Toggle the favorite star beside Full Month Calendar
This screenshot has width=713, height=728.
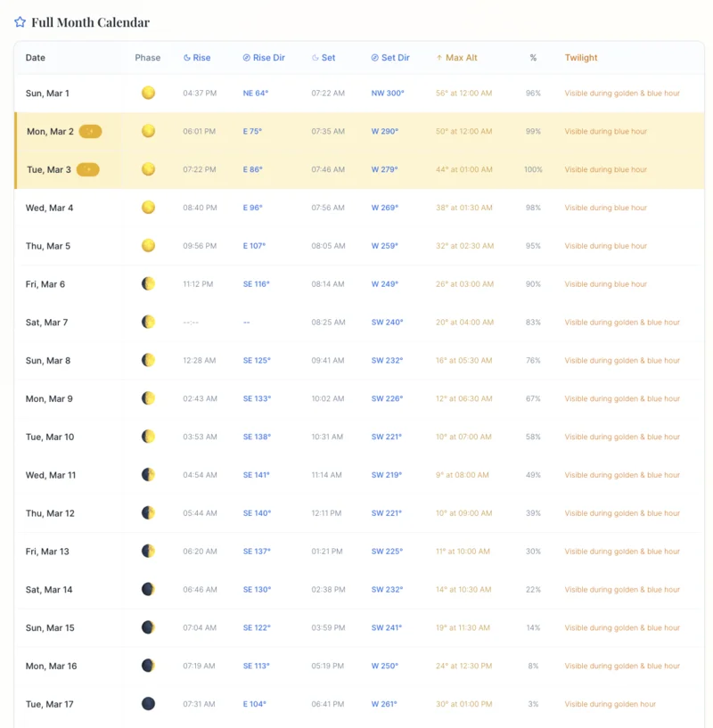tap(20, 21)
